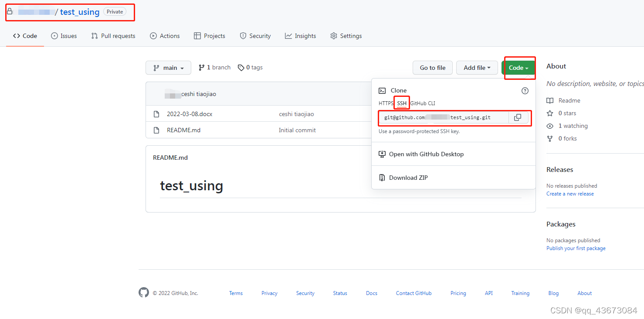This screenshot has width=644, height=319.
Task: Open the Training footer link
Action: (521, 293)
